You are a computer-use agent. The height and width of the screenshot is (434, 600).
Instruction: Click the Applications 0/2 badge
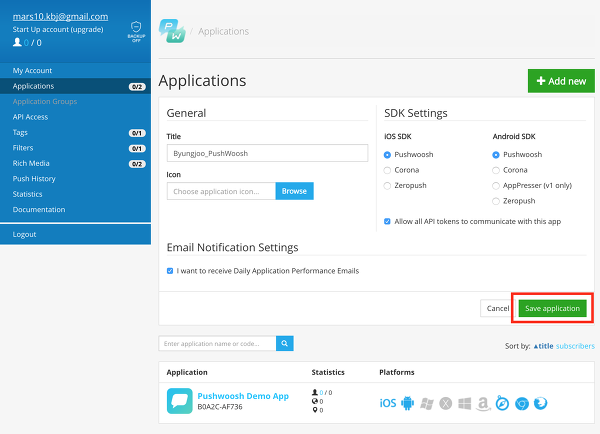point(137,87)
